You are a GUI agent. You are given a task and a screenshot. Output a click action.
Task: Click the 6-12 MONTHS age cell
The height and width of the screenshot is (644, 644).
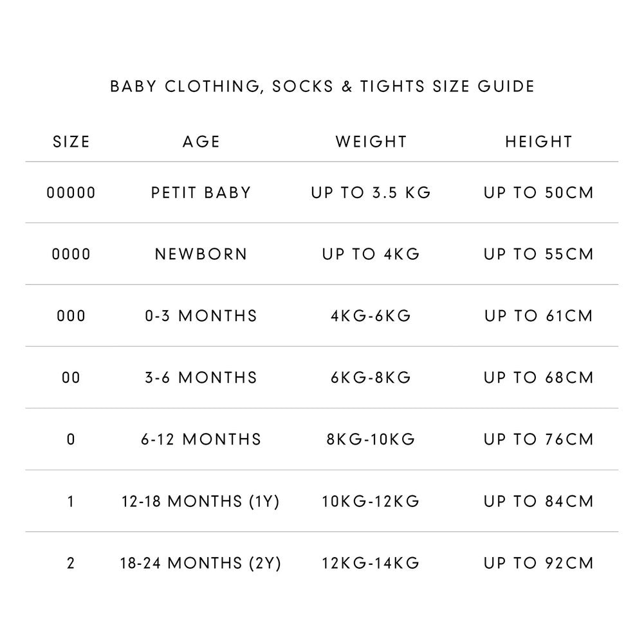pos(201,439)
